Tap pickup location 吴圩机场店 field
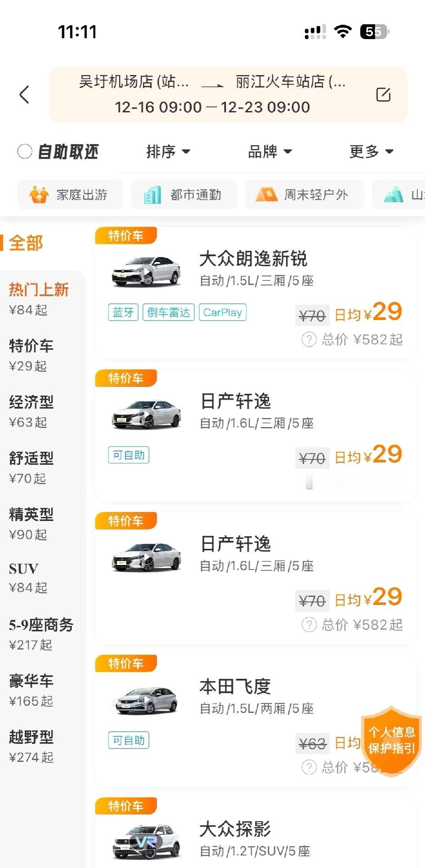Viewport: 425px width, 868px height. point(133,82)
